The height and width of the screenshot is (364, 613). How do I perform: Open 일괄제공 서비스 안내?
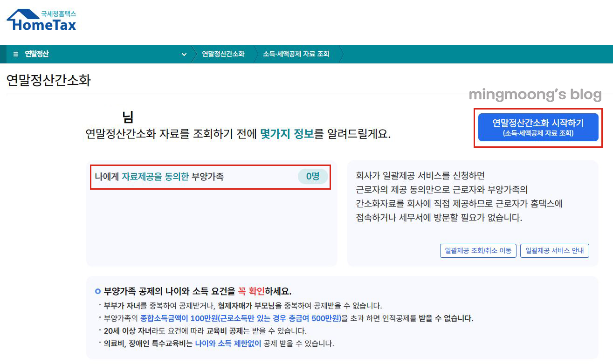point(554,250)
